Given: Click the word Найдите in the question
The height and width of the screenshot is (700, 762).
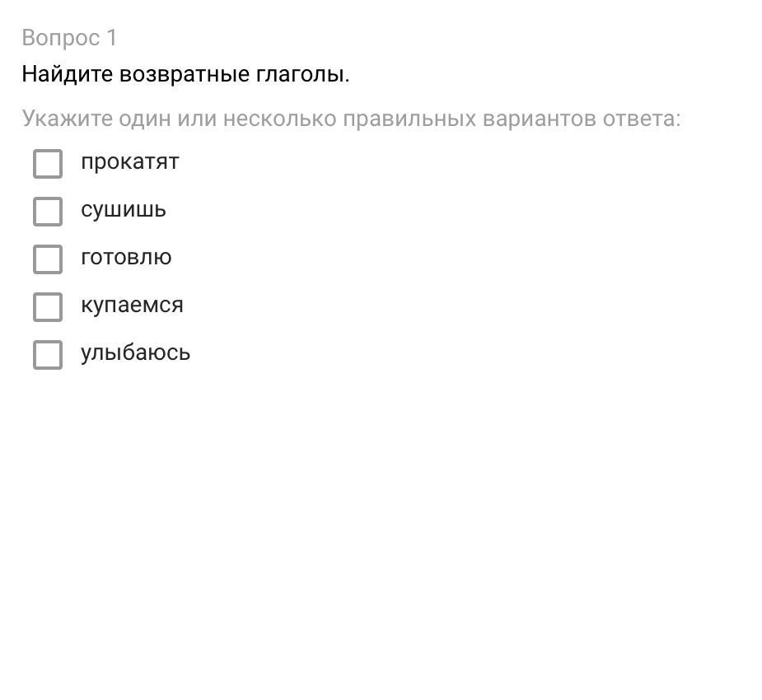Looking at the screenshot, I should click(x=67, y=74).
